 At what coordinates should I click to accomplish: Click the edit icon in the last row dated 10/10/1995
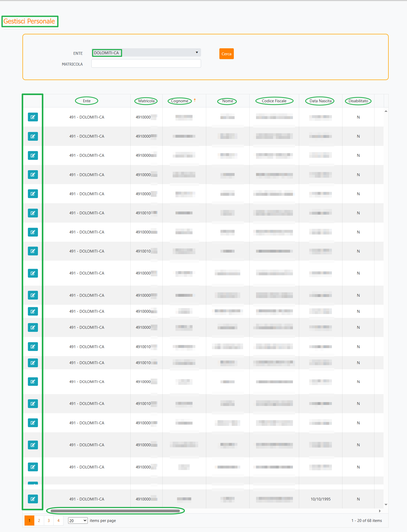point(33,499)
